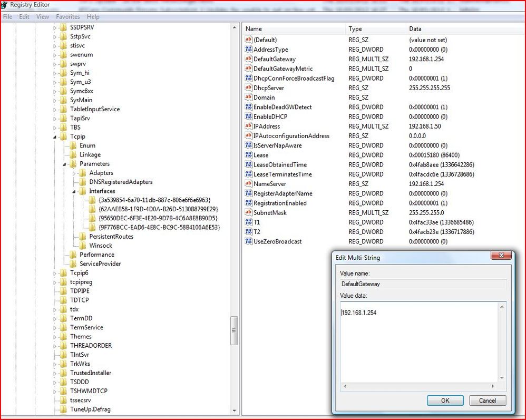
Task: Expand the SSDPSRV tree node
Action: [x=55, y=28]
